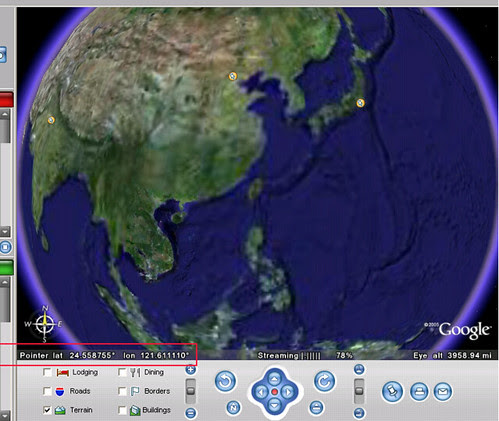Add a placemark with the pushpin button

(x=392, y=392)
